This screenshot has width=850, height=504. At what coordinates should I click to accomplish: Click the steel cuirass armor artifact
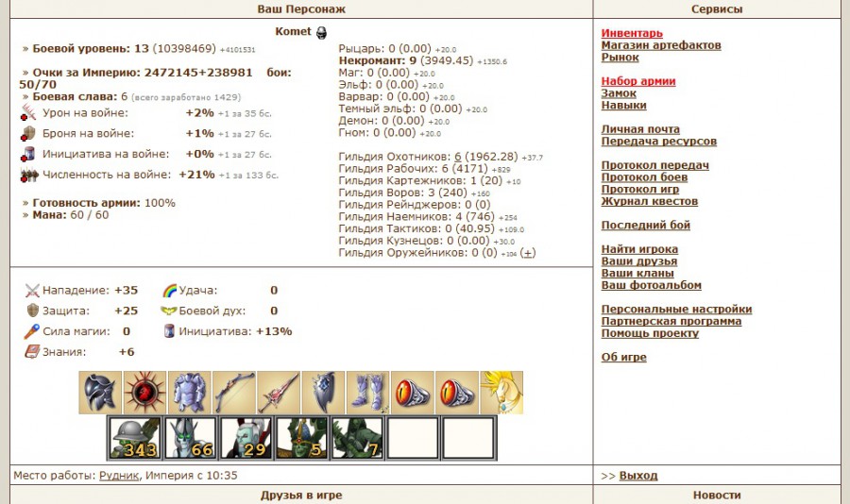[x=189, y=393]
